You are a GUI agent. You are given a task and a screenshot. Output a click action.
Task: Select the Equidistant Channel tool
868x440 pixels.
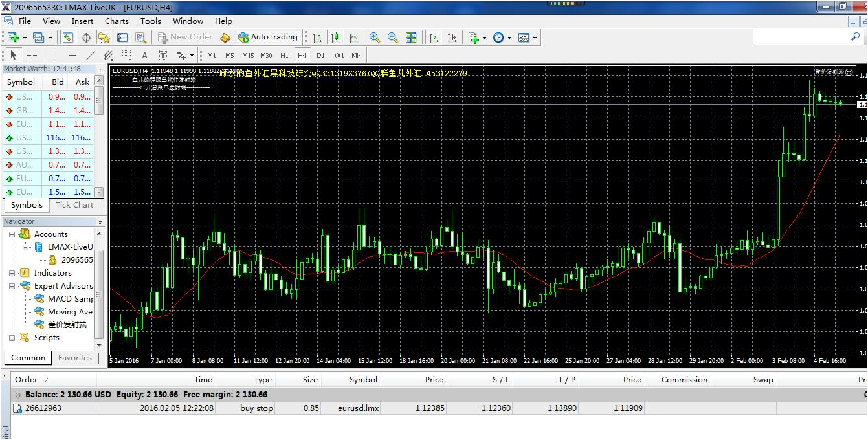108,55
